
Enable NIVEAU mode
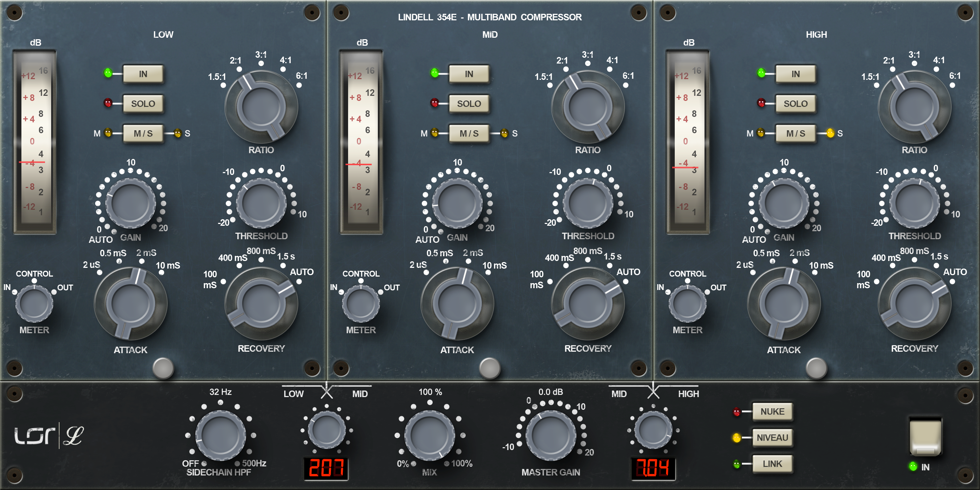[x=772, y=437]
